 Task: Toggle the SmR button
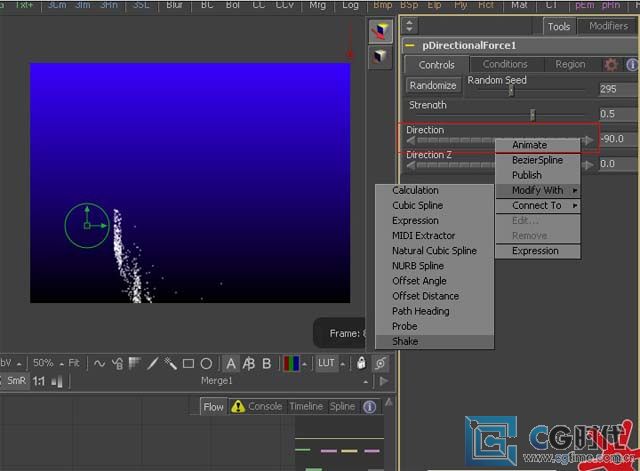16,381
